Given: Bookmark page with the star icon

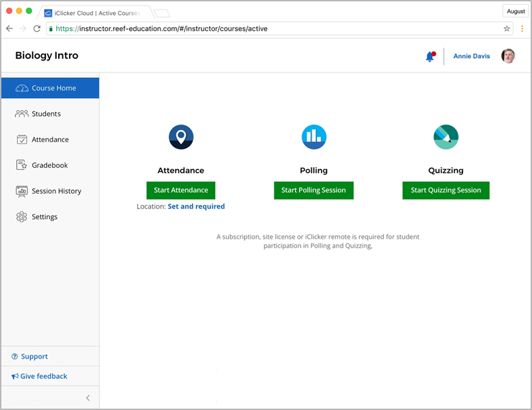Looking at the screenshot, I should [507, 29].
